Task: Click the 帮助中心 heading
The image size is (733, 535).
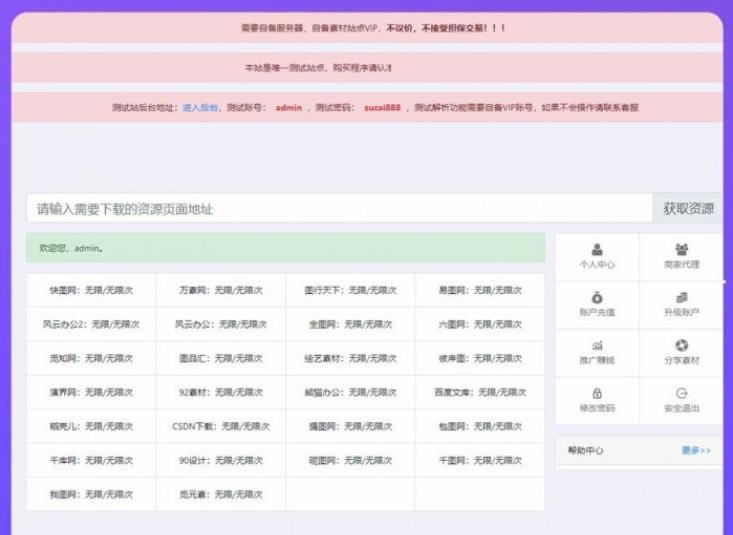Action: point(585,450)
